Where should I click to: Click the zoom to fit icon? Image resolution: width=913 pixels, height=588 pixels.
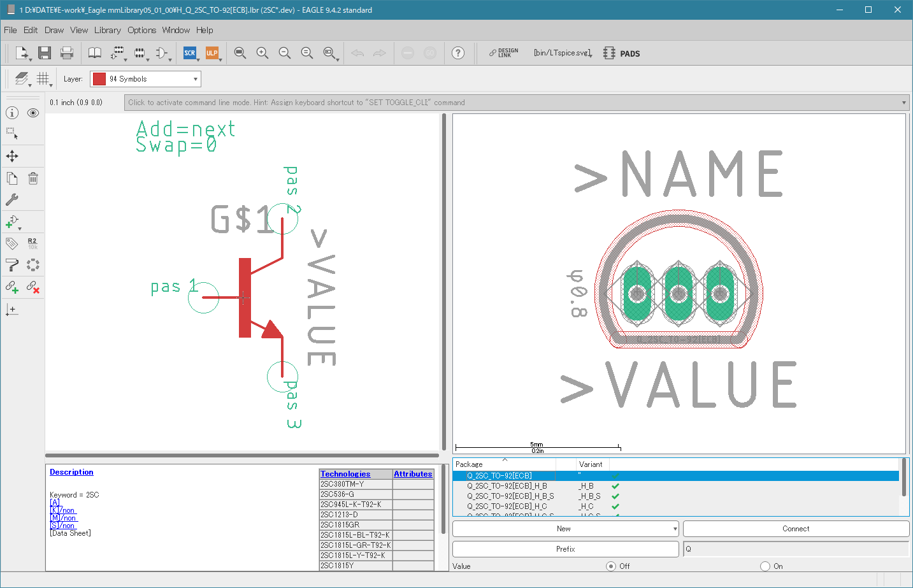pos(240,53)
